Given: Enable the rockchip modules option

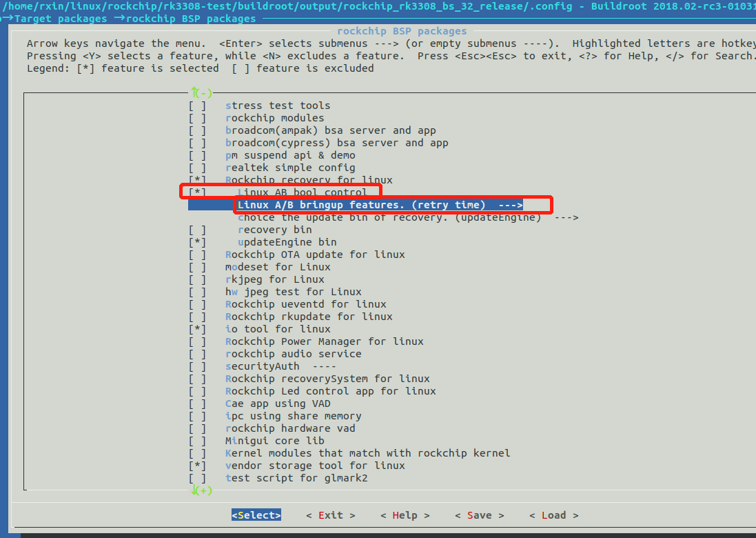Looking at the screenshot, I should pyautogui.click(x=197, y=118).
